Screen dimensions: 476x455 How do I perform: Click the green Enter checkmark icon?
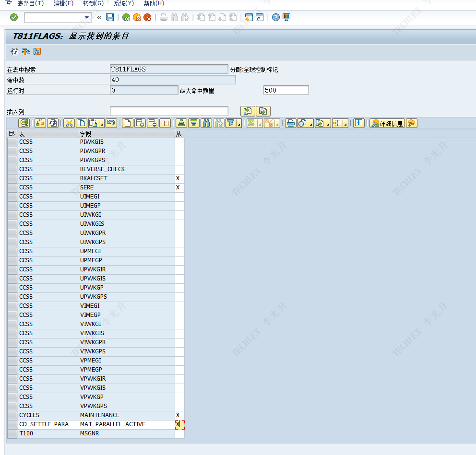point(14,18)
